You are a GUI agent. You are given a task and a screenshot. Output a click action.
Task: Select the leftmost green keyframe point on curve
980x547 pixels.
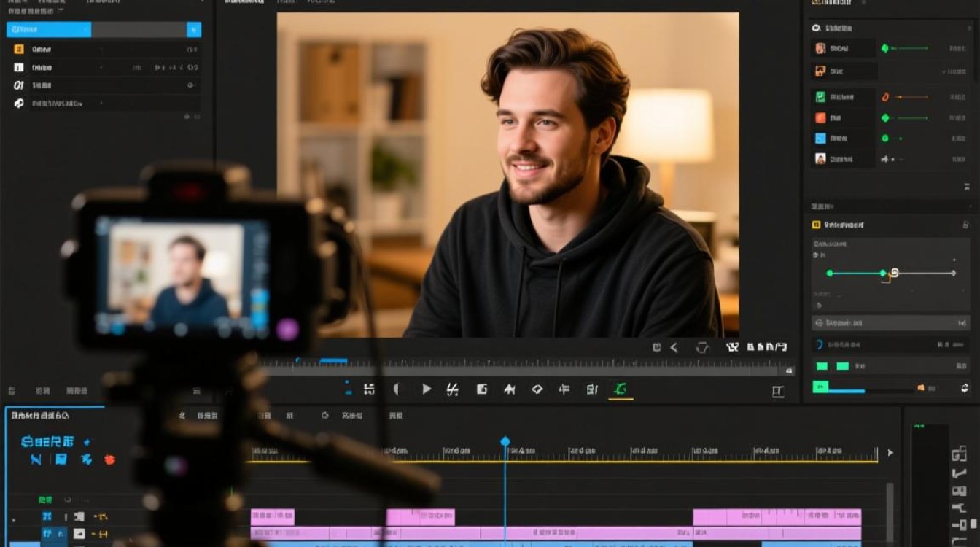tap(829, 273)
